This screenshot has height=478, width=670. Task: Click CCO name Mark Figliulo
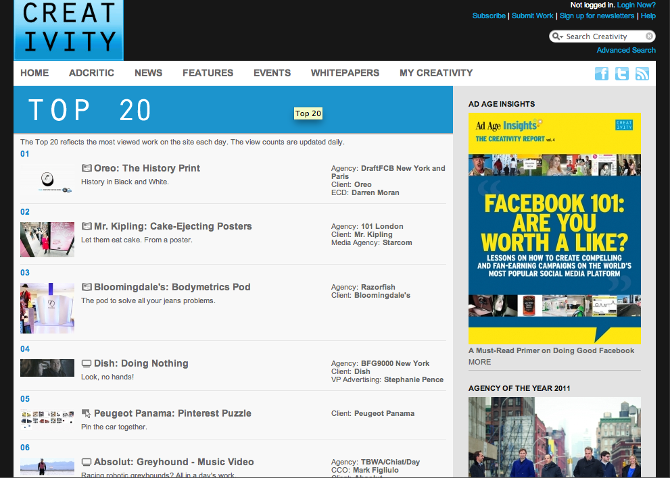(x=376, y=470)
